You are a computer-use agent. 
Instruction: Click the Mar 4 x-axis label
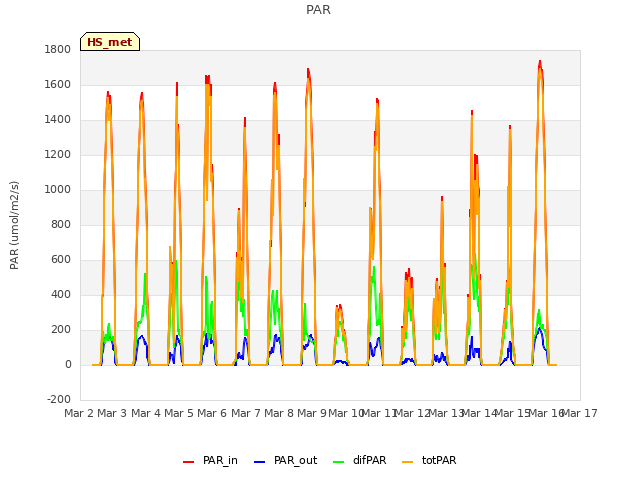coord(146,413)
